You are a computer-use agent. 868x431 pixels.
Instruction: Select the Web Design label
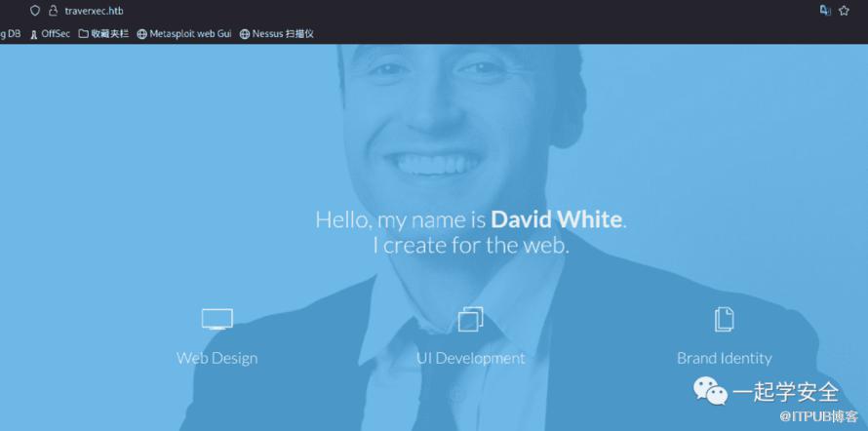pyautogui.click(x=217, y=358)
